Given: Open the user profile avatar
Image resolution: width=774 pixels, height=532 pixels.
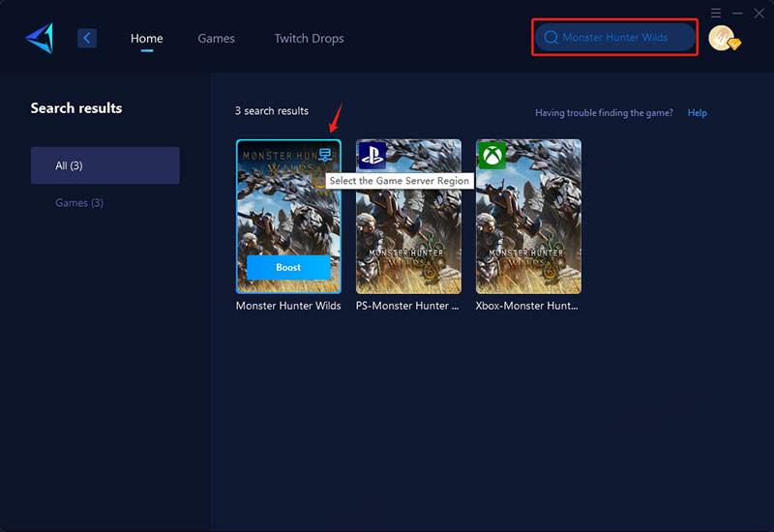Looking at the screenshot, I should point(723,38).
